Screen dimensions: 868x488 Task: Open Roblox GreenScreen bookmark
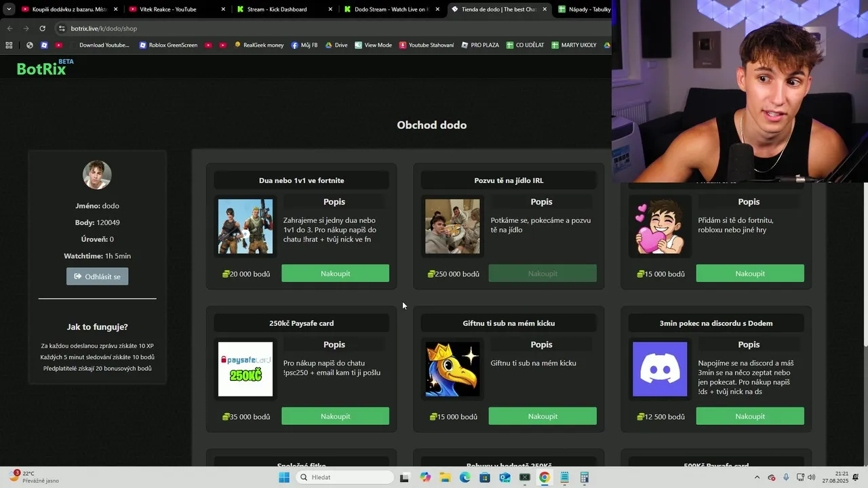click(x=168, y=45)
